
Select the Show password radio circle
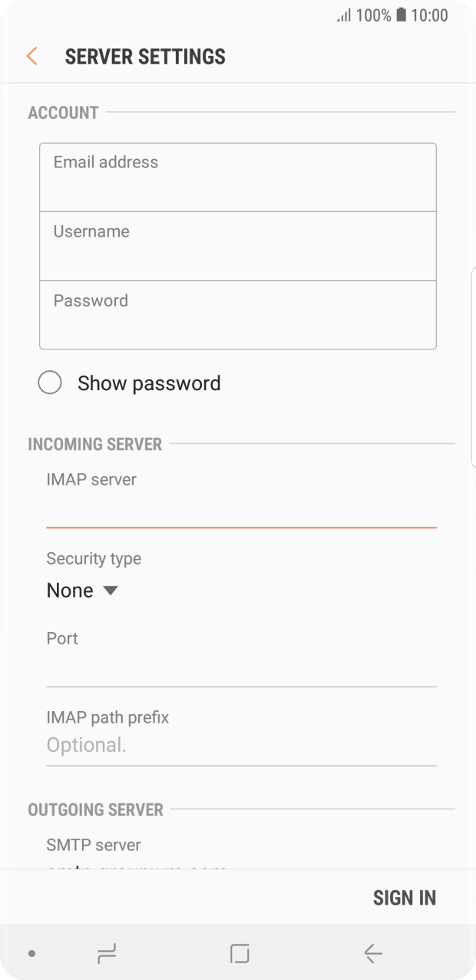[50, 382]
